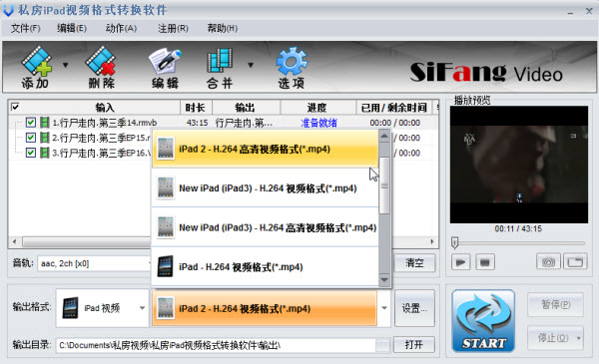Image resolution: width=599 pixels, height=364 pixels.
Task: Open the 动作(A) menu
Action: [121, 28]
